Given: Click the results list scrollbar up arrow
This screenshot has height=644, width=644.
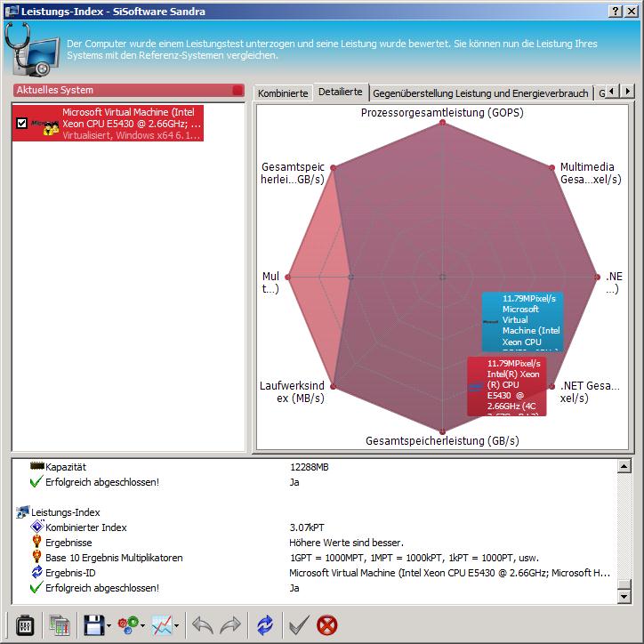Looking at the screenshot, I should 624,466.
